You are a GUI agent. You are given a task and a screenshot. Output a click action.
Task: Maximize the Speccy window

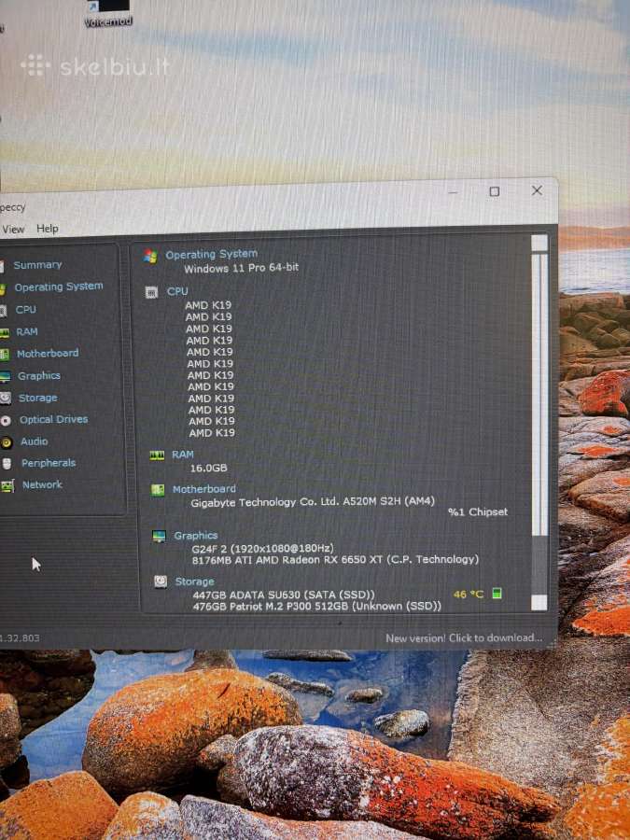[x=495, y=191]
